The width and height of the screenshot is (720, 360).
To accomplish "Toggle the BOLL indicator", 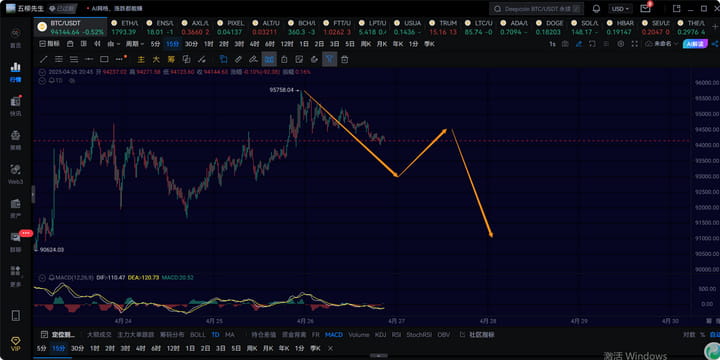I will 198,335.
